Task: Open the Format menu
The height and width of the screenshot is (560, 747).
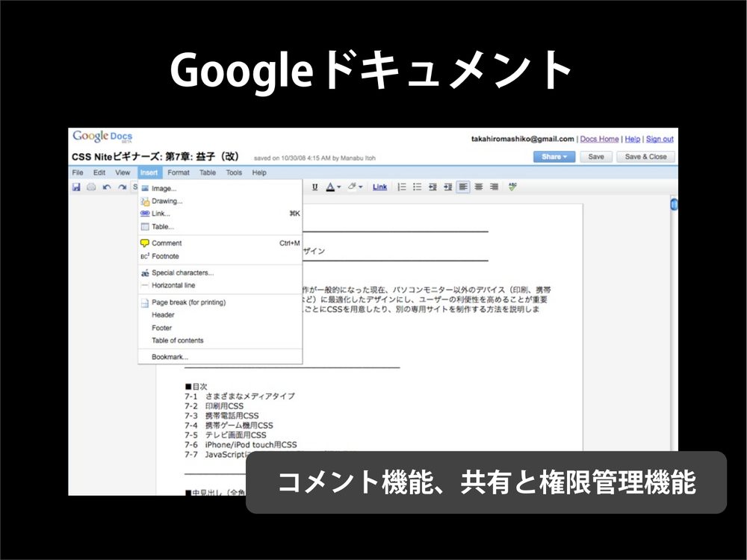Action: [179, 172]
